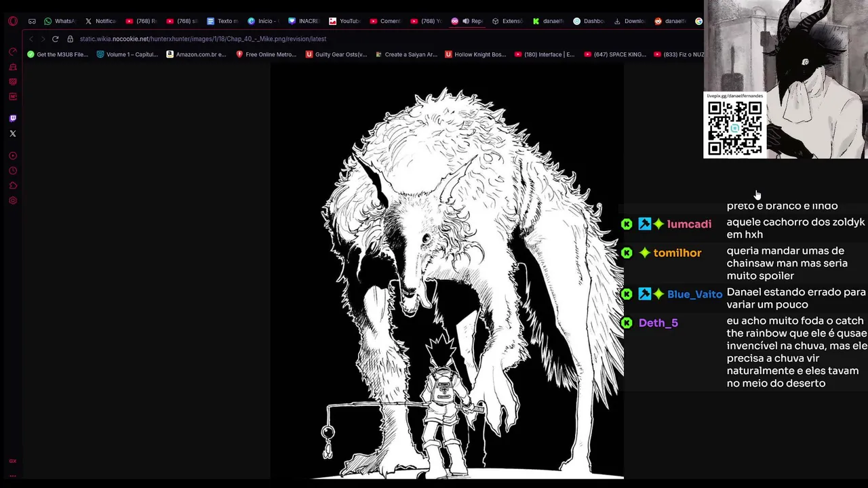
Task: Open the Settings gear in the sidebar
Action: click(13, 201)
